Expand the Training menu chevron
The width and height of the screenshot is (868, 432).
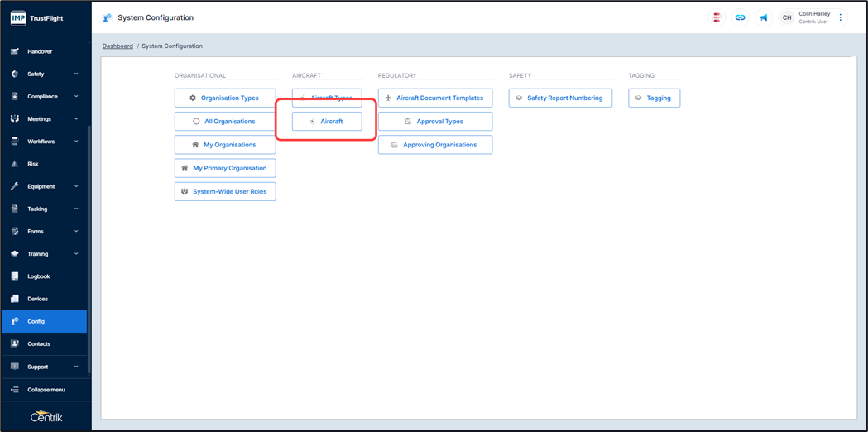tap(76, 254)
